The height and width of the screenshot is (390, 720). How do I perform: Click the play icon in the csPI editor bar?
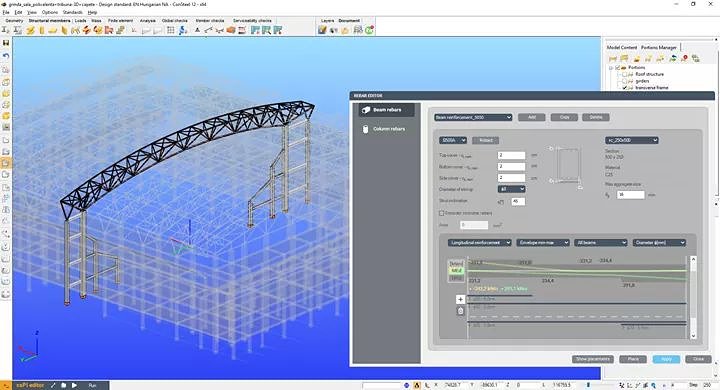pos(74,385)
